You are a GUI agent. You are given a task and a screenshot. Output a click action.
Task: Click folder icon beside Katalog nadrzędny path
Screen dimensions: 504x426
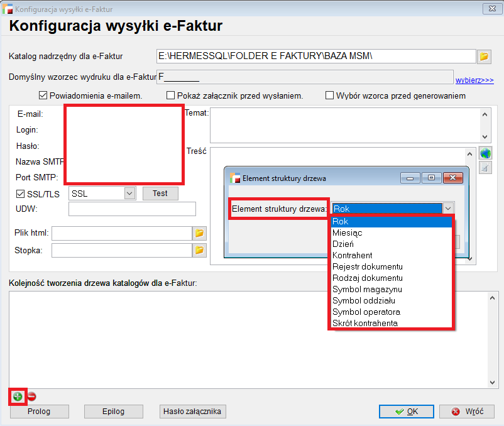[484, 57]
